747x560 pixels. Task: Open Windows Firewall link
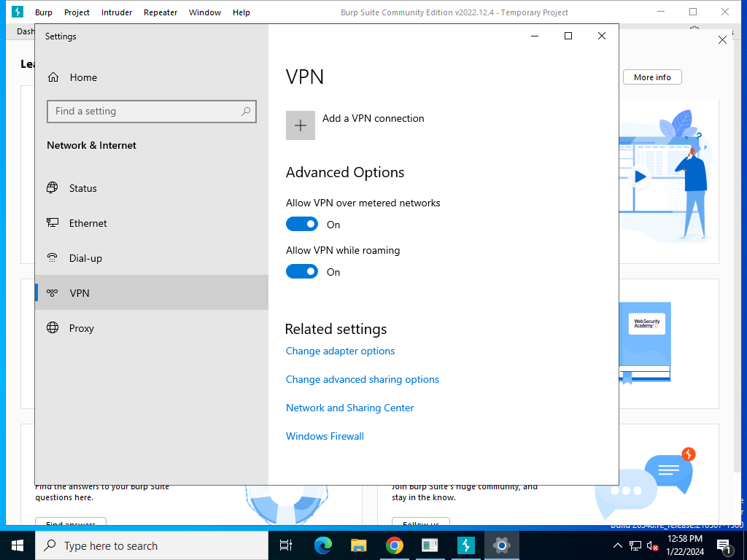tap(325, 436)
